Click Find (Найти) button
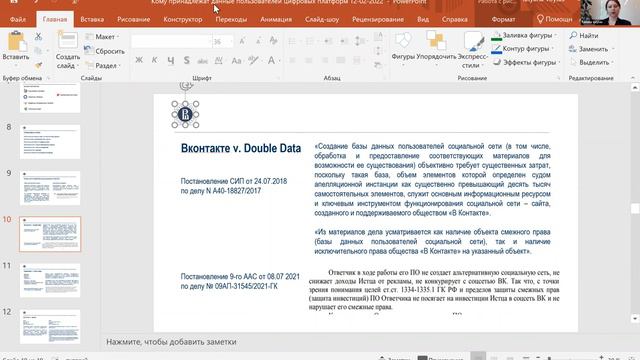The width and height of the screenshot is (640, 360). 584,36
